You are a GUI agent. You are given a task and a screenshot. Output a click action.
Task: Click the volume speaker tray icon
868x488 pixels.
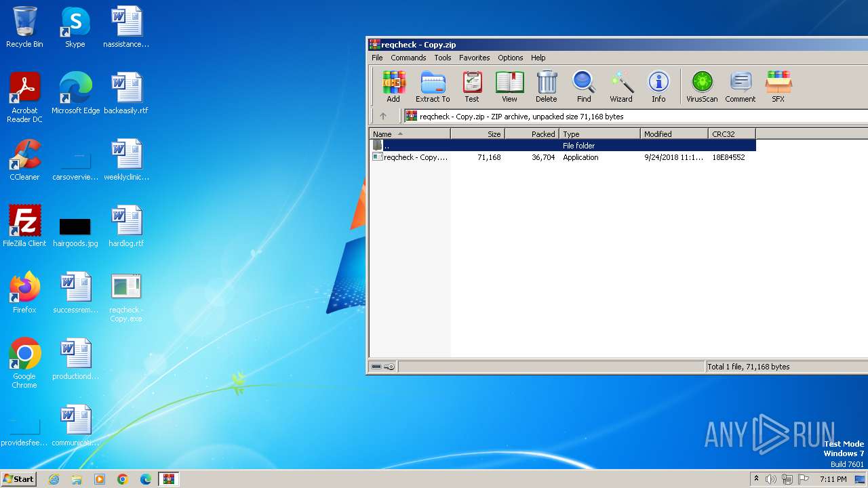point(771,479)
